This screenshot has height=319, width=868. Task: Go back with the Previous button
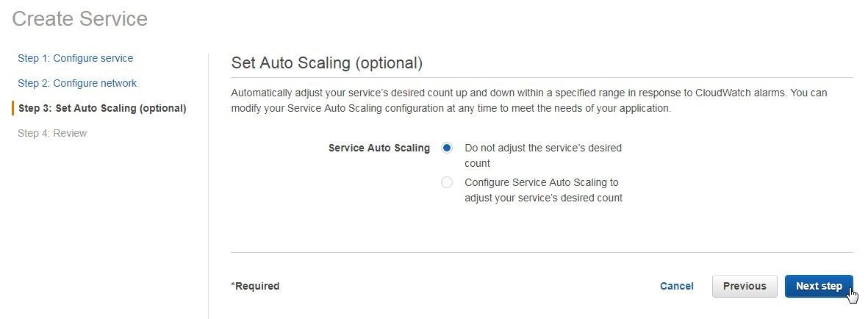click(745, 287)
